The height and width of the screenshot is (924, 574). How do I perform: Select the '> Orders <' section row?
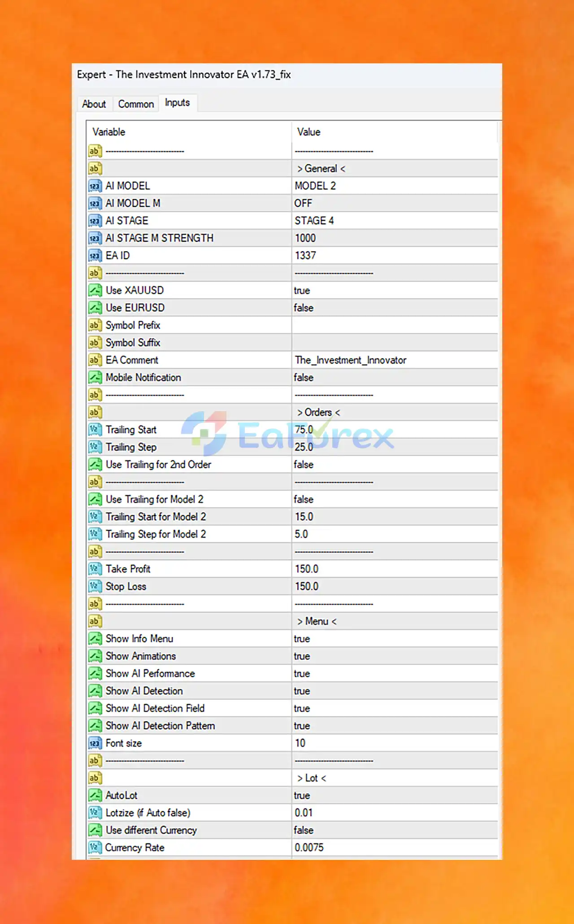[x=292, y=412]
